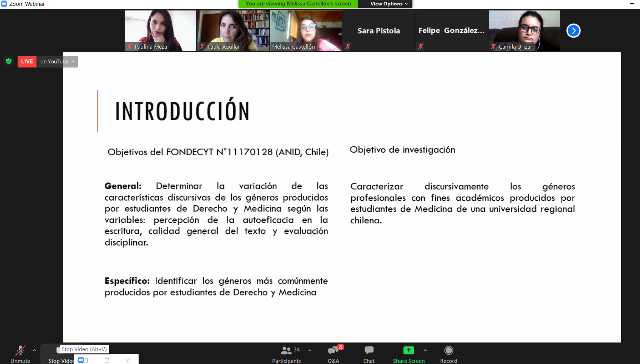This screenshot has height=364, width=640.
Task: Click the green Share Screen icon
Action: (408, 351)
